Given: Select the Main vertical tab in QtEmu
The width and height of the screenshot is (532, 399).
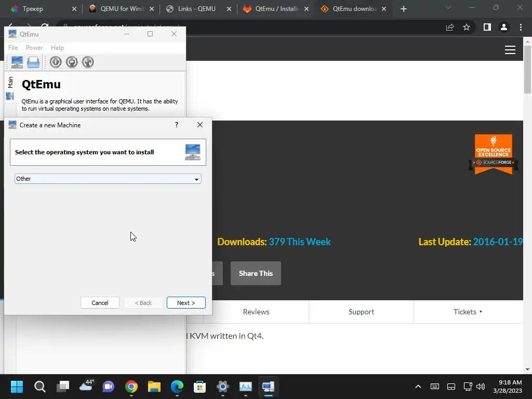Looking at the screenshot, I should click(10, 88).
